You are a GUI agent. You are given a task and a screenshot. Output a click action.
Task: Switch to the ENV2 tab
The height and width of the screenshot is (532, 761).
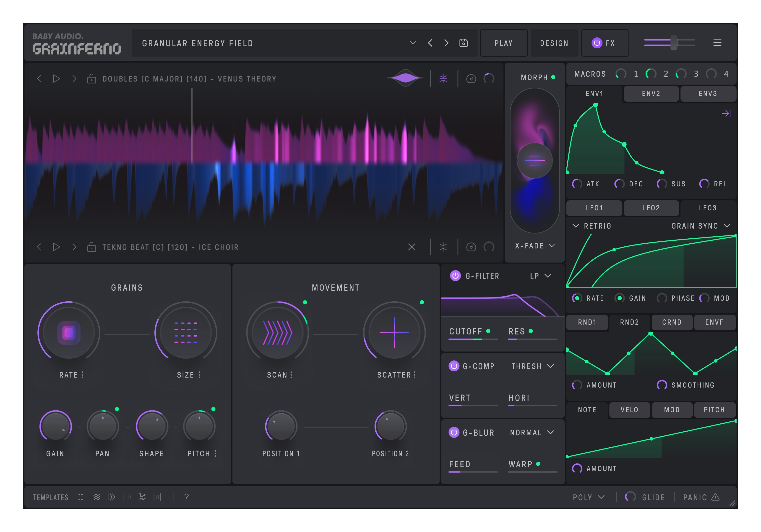coord(651,94)
